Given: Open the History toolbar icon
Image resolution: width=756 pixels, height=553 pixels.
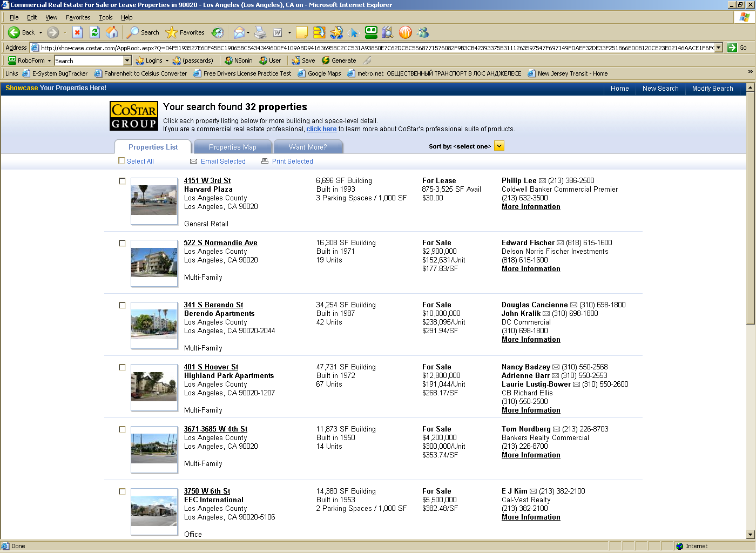Looking at the screenshot, I should pyautogui.click(x=217, y=32).
